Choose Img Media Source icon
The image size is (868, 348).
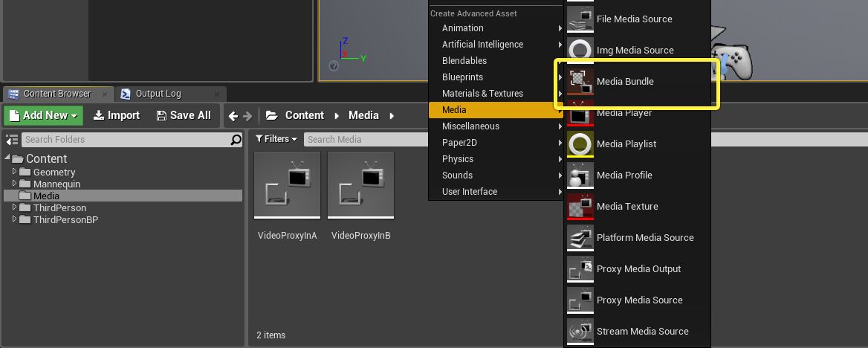(580, 50)
